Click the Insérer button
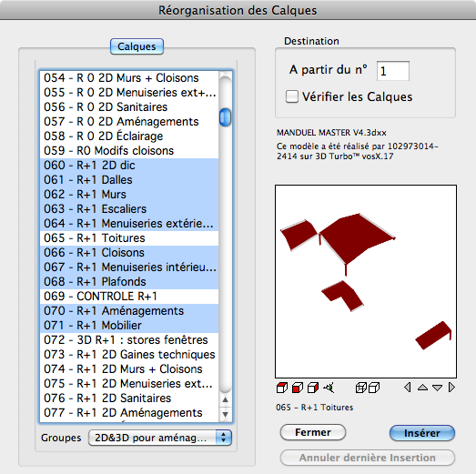The height and width of the screenshot is (474, 476). click(x=422, y=433)
